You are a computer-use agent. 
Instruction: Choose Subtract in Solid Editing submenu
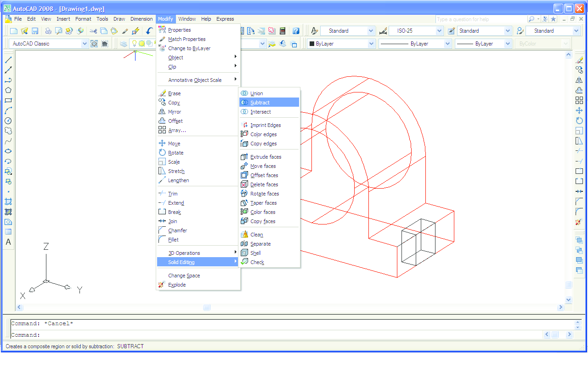270,103
